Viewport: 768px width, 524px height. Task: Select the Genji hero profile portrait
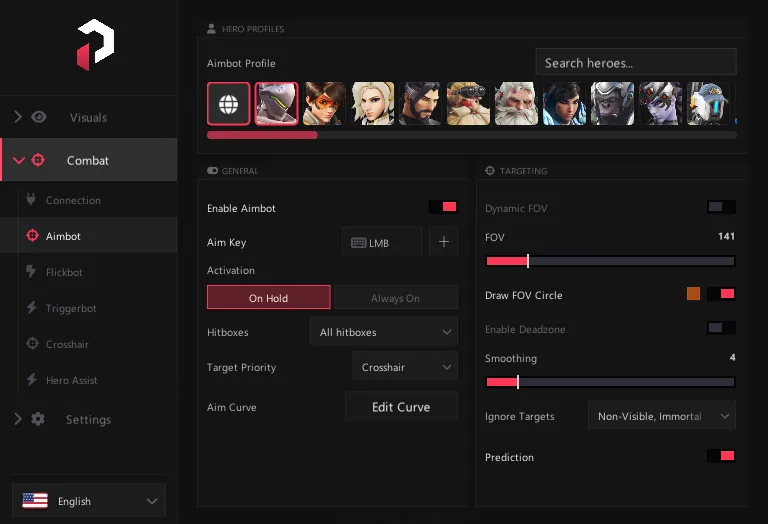pos(276,104)
